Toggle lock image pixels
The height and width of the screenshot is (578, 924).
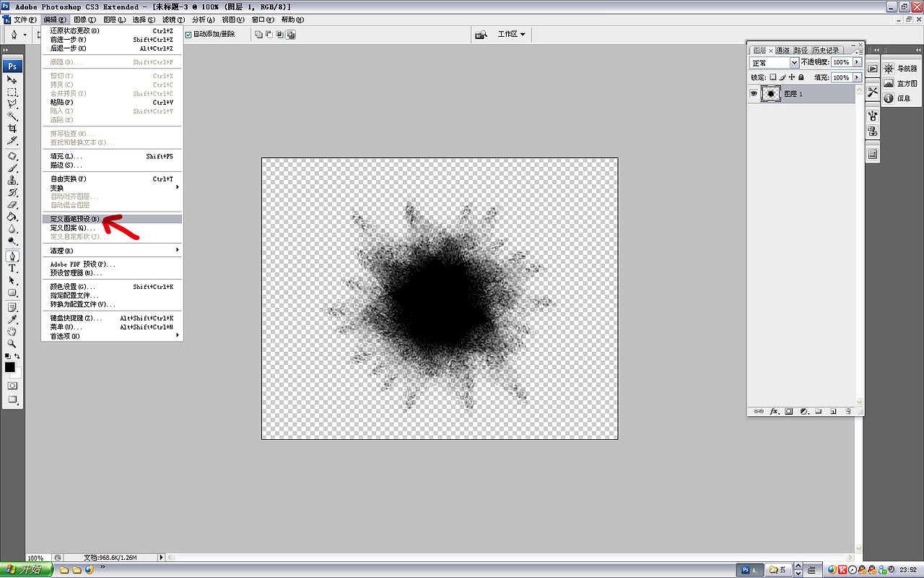click(783, 77)
